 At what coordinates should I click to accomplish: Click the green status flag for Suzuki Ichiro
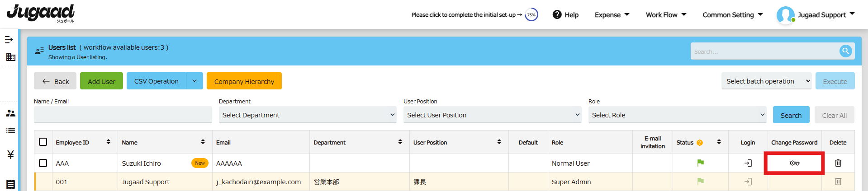click(700, 163)
